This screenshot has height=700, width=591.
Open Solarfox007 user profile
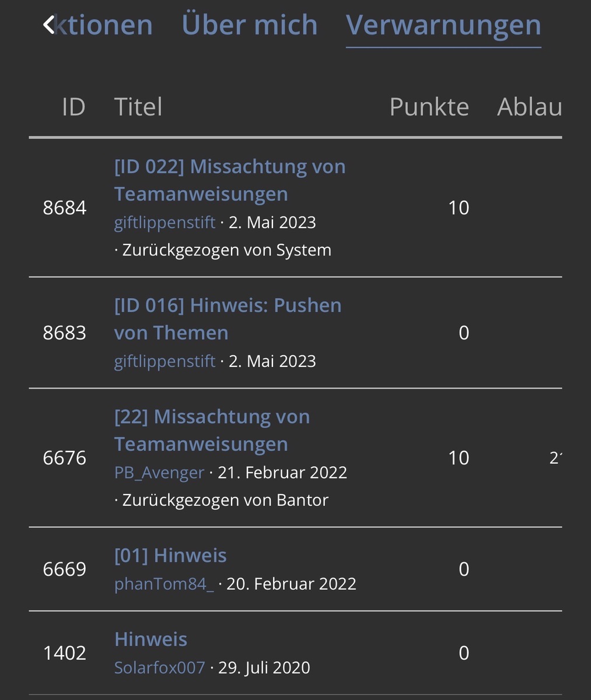coord(160,668)
